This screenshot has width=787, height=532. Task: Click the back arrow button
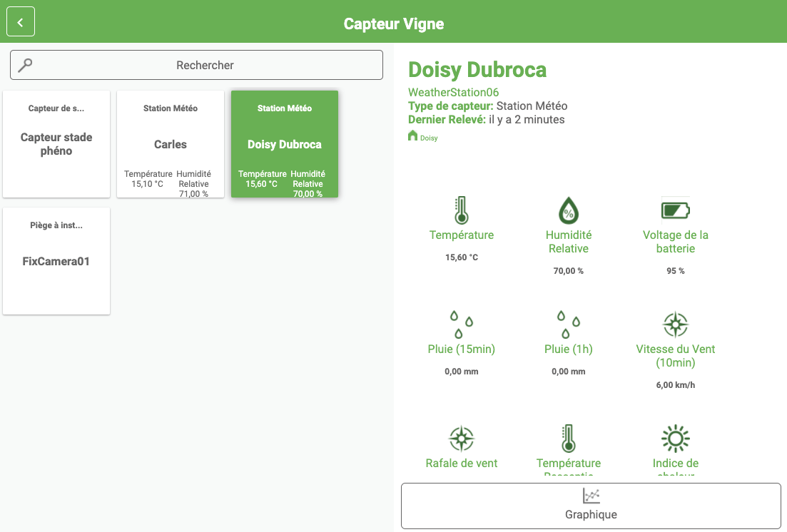[x=21, y=22]
